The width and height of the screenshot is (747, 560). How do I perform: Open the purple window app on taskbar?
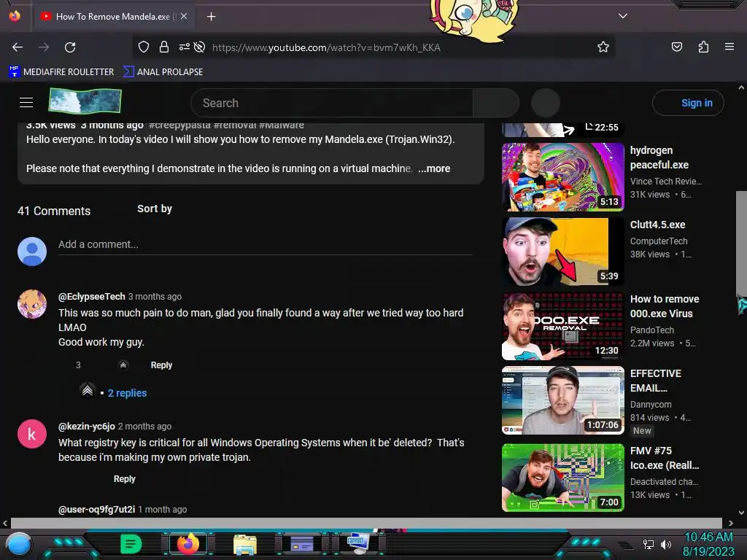302,544
